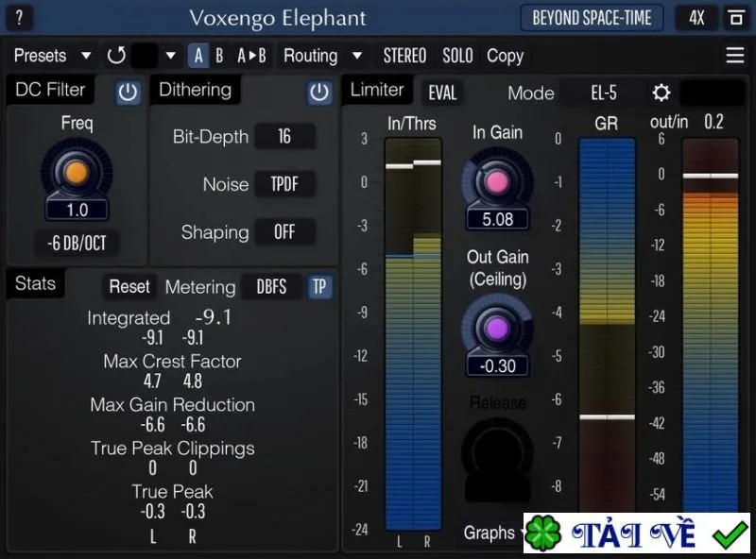Click Max Crest Factor label
The height and width of the screenshot is (559, 756).
[x=172, y=362]
